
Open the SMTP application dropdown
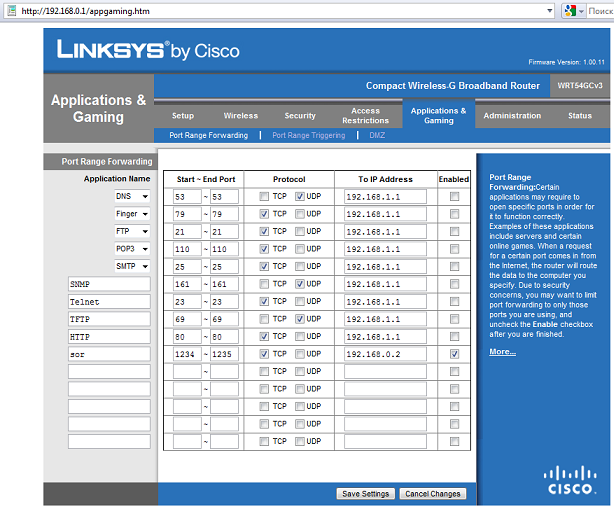click(132, 266)
